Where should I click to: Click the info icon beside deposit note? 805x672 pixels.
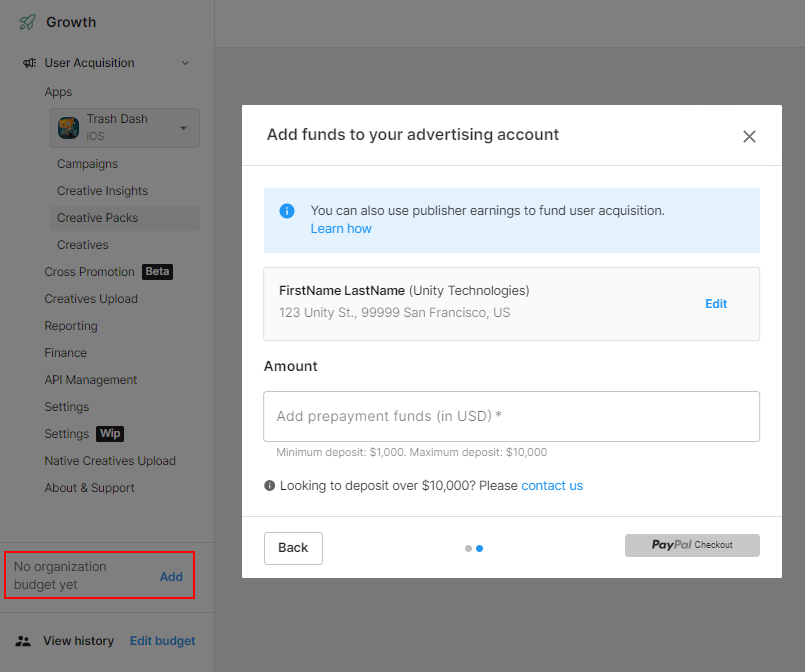270,486
